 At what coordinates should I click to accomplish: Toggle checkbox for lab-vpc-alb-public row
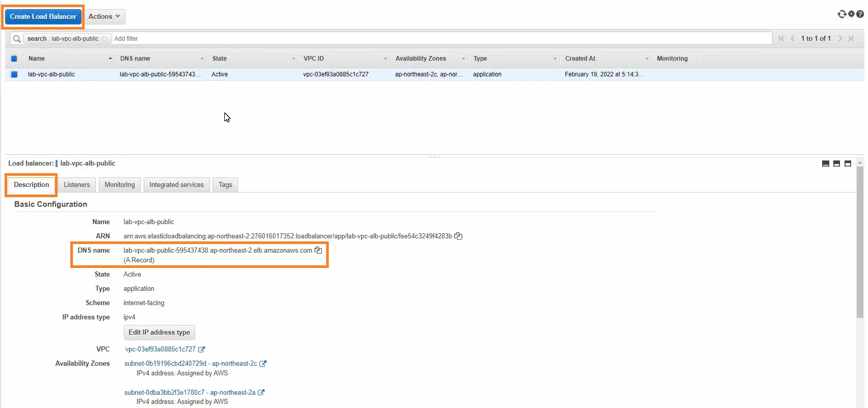click(x=14, y=74)
